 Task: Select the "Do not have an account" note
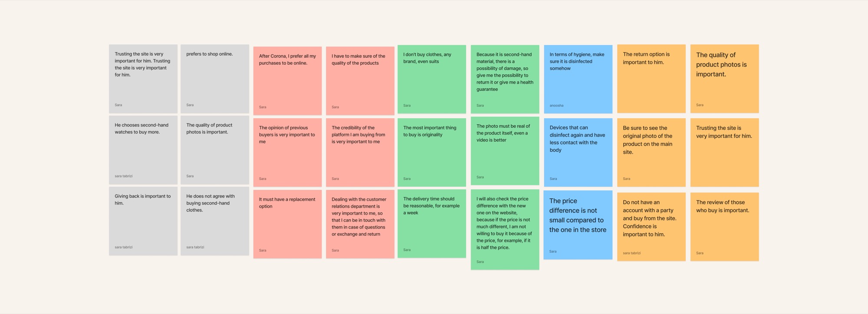tap(651, 227)
